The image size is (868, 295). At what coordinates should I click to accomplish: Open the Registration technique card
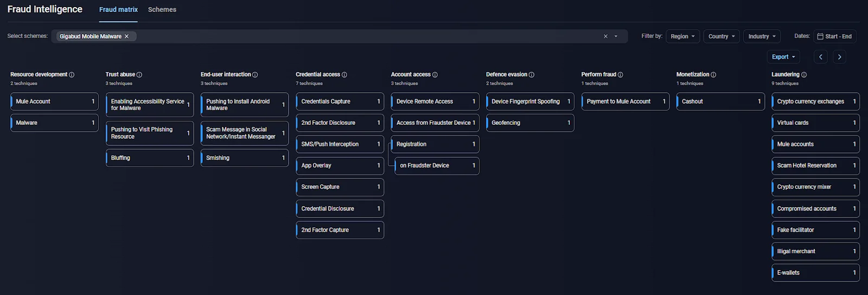435,144
